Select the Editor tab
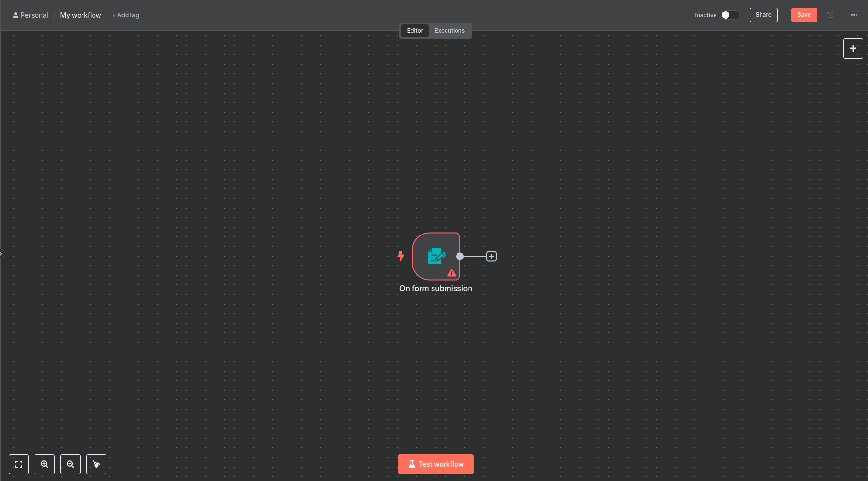The height and width of the screenshot is (481, 868). [x=415, y=31]
